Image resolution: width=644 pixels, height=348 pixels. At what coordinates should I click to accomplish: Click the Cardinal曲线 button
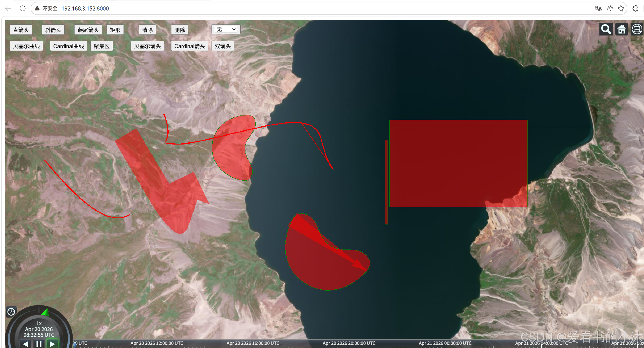[69, 46]
